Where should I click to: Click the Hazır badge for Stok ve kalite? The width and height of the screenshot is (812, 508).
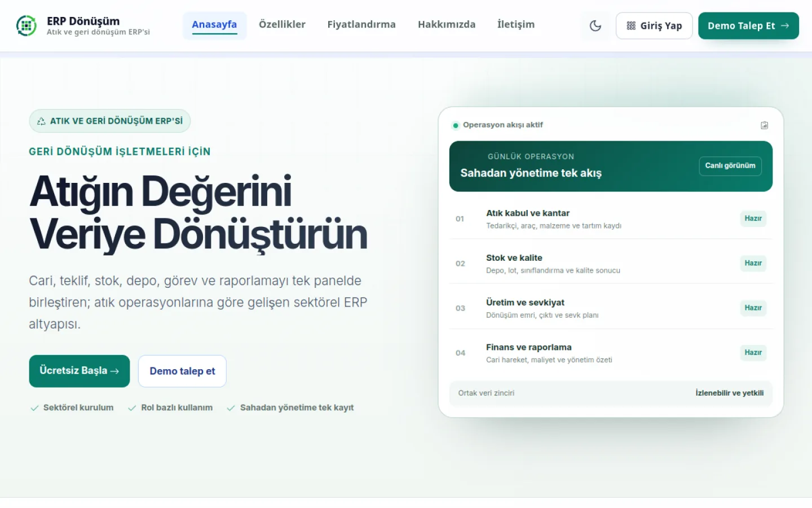tap(753, 263)
